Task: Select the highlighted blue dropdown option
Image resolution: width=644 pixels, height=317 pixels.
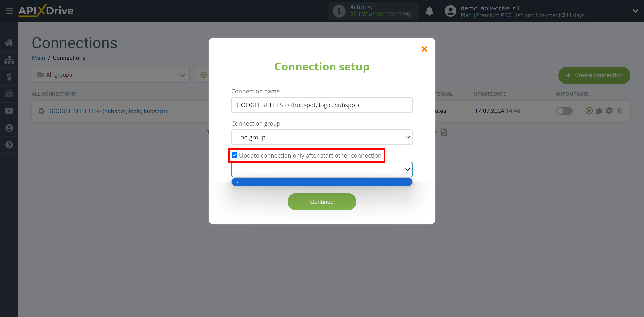Action: click(x=322, y=182)
